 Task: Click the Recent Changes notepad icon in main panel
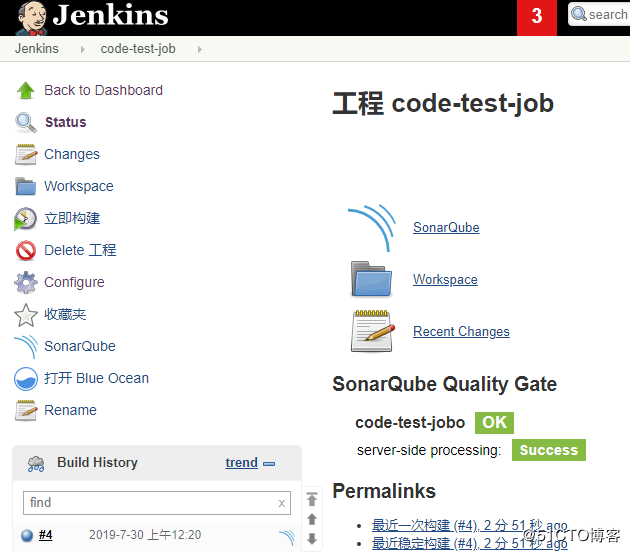point(372,331)
